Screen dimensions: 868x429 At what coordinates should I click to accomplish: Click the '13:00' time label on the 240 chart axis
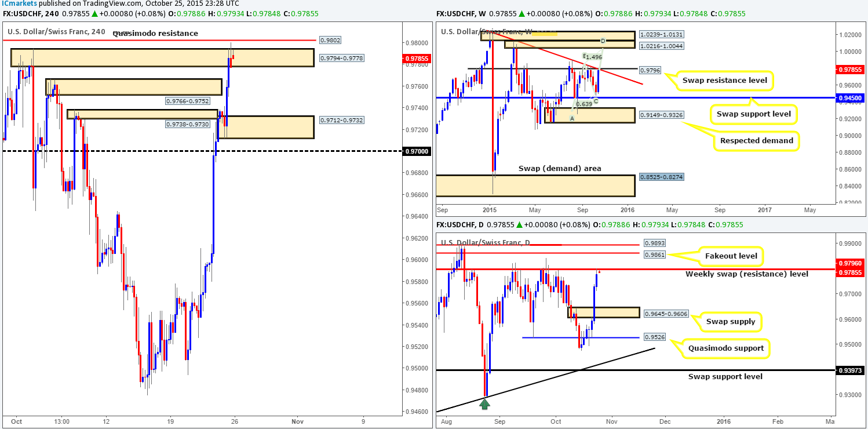coord(62,421)
